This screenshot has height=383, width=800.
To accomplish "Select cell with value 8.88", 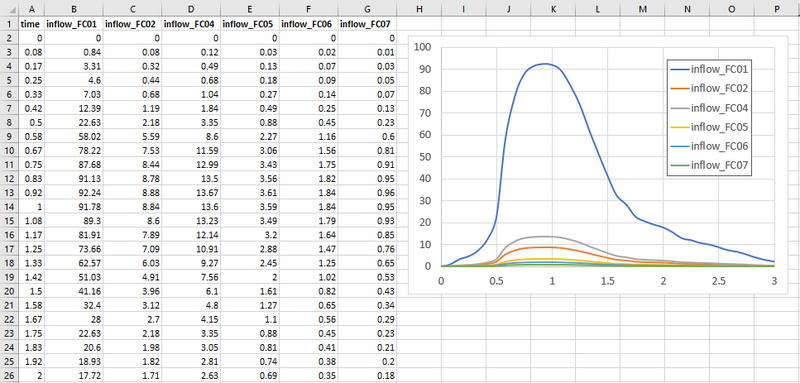I will point(133,194).
